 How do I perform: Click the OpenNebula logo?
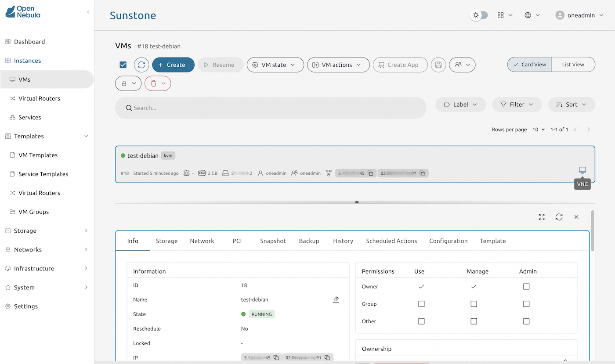click(x=22, y=12)
